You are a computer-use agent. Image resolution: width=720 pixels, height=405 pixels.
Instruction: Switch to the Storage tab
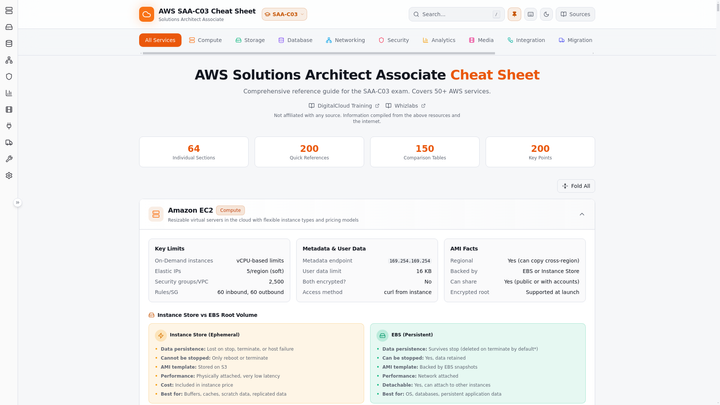[x=250, y=40]
